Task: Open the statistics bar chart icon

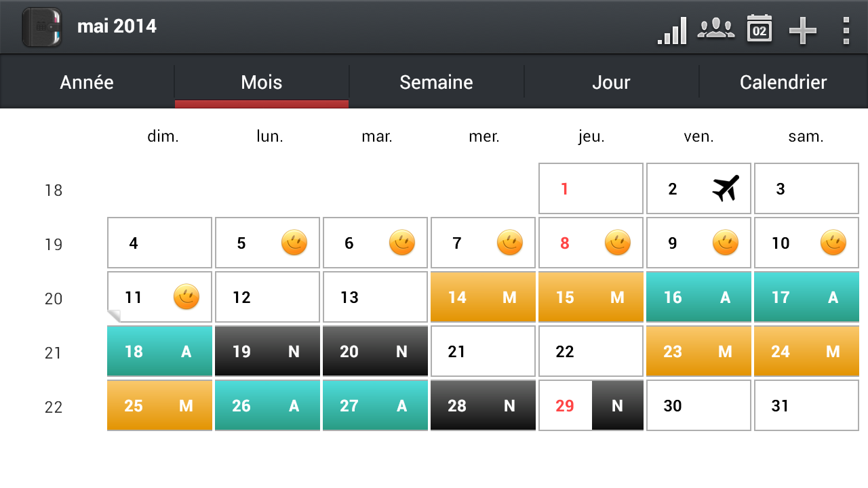Action: pos(672,30)
